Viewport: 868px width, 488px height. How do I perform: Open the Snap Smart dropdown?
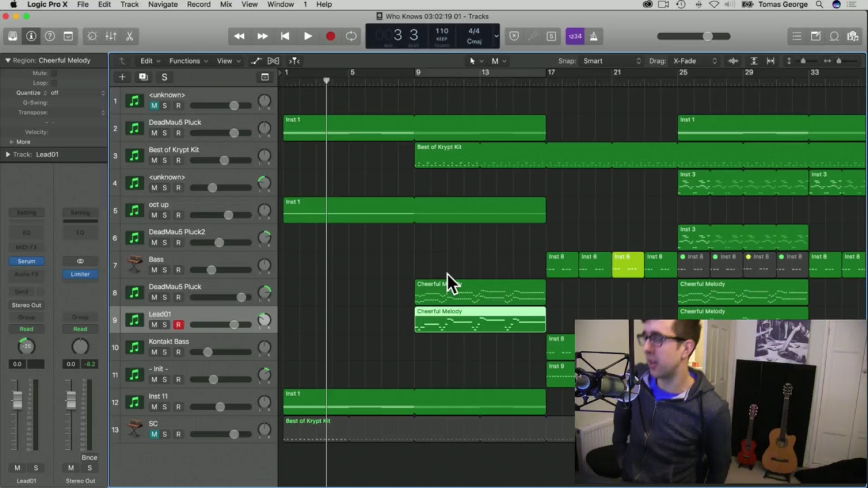pos(611,60)
